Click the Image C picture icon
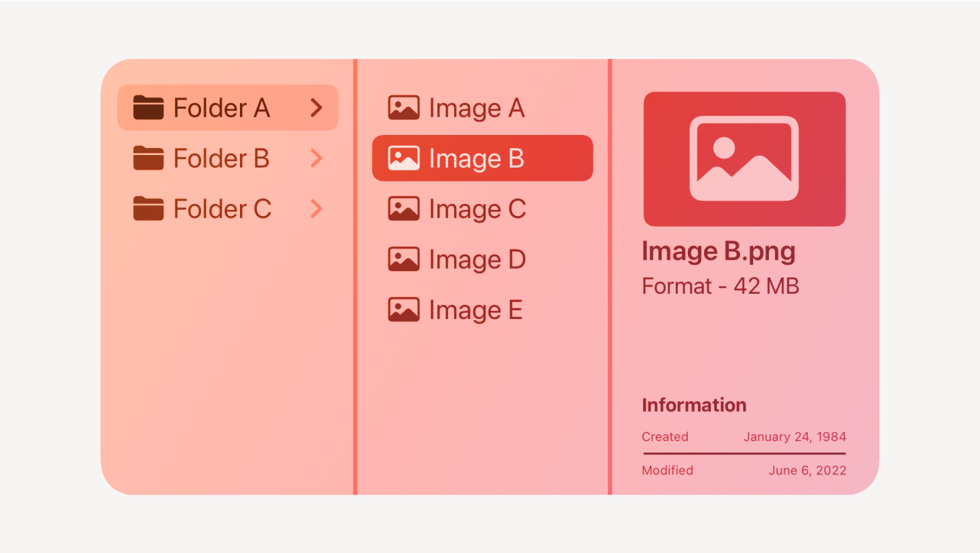Viewport: 980px width, 553px height. point(403,208)
